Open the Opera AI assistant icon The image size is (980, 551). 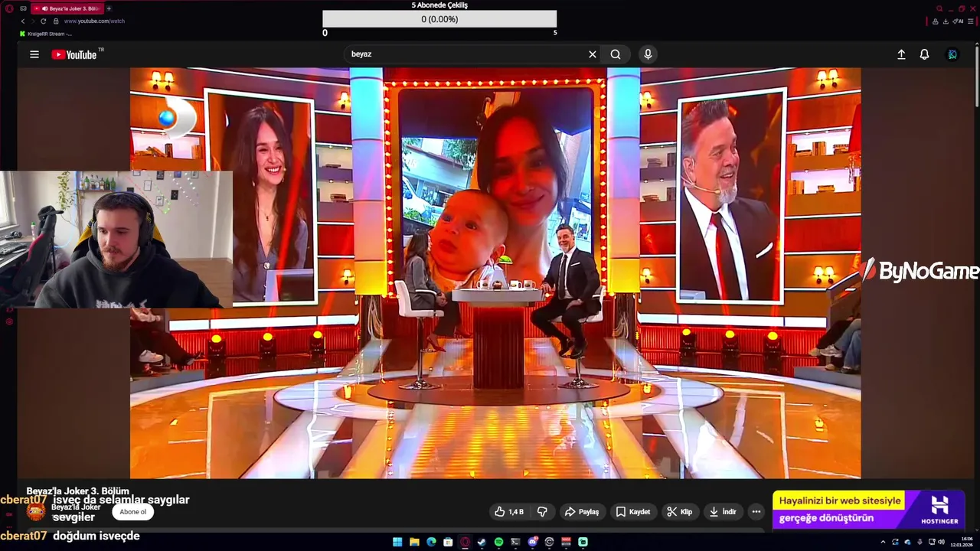pyautogui.click(x=958, y=21)
